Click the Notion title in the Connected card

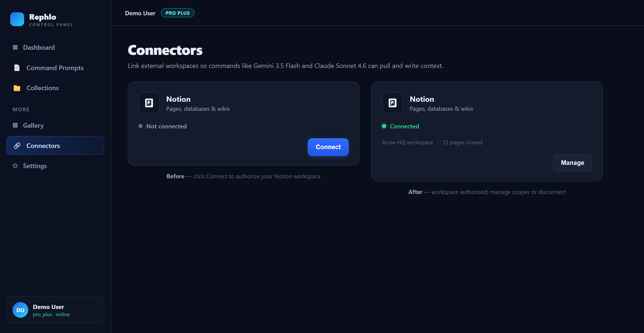tap(422, 99)
